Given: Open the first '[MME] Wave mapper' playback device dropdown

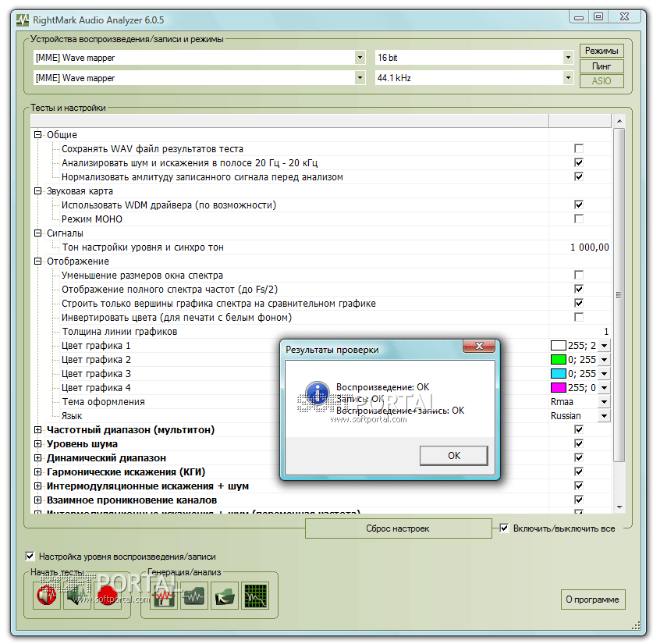Looking at the screenshot, I should 360,58.
